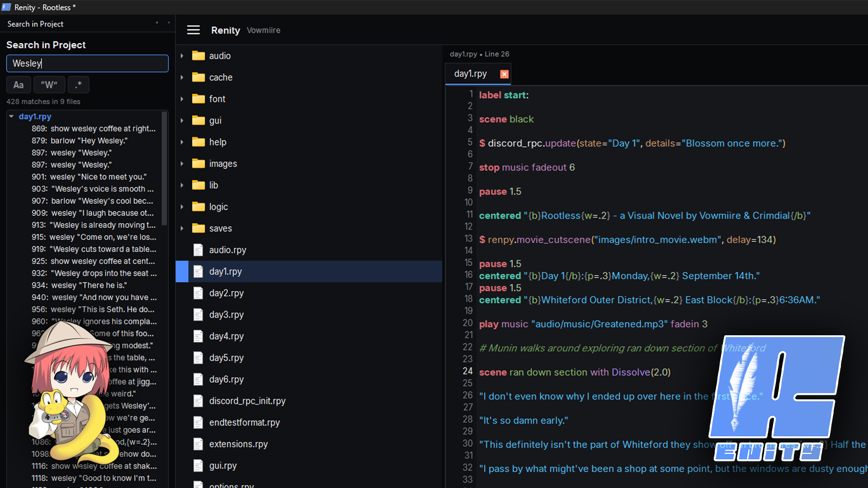Screen dimensions: 868x488
Task: Click the day1.rpy file icon in tree
Action: pos(198,272)
